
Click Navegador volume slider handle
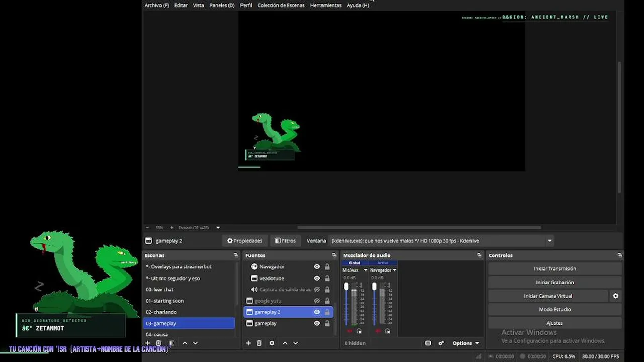[x=374, y=286]
